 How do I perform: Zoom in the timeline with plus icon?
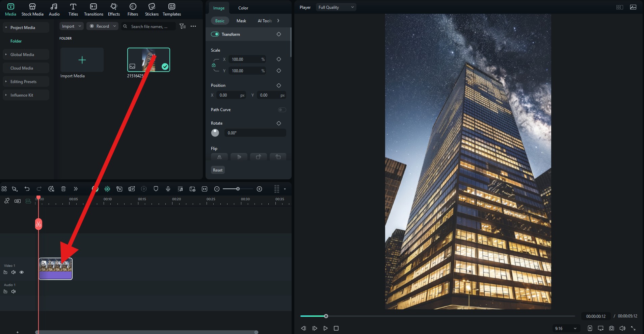coord(260,189)
